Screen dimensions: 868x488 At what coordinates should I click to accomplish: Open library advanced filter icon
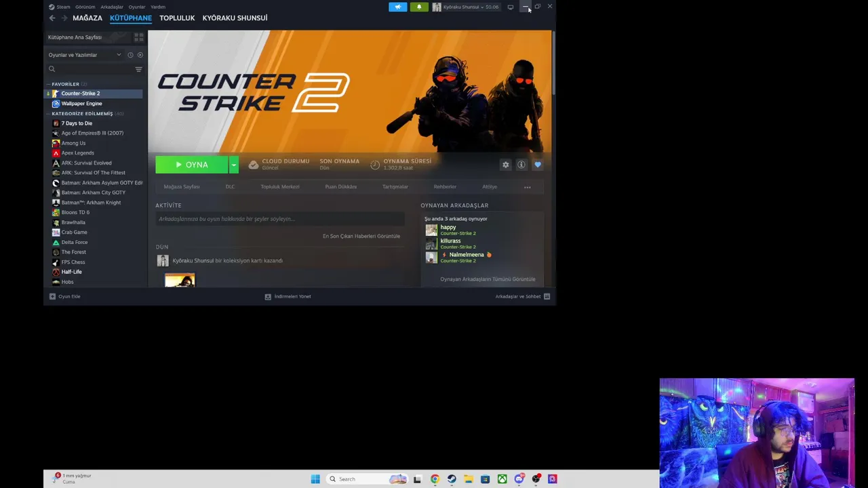click(138, 69)
